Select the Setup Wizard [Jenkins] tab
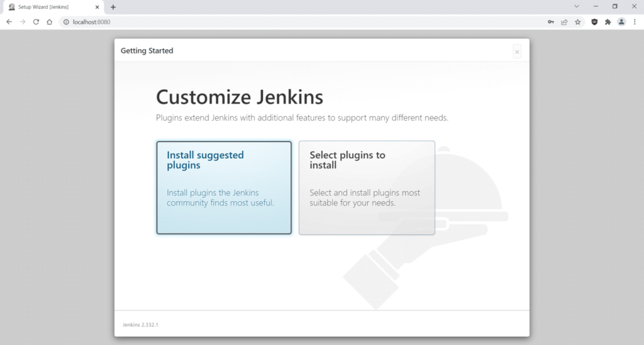This screenshot has width=644, height=345. pyautogui.click(x=53, y=7)
